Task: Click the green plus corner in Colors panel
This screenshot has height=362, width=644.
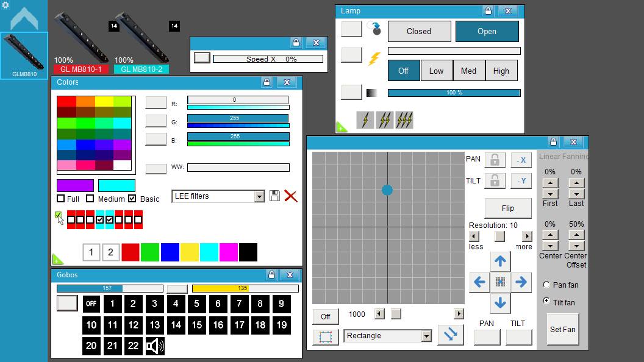Action: tap(57, 260)
